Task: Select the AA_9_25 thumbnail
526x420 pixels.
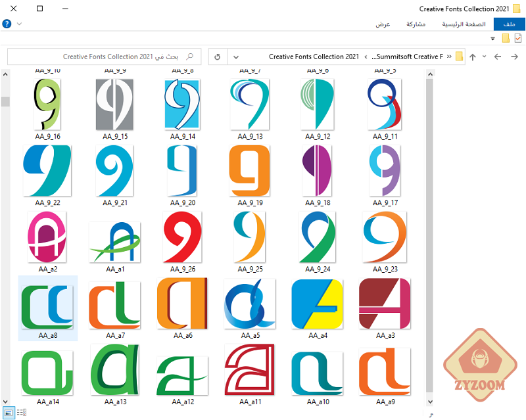Action: (250, 237)
